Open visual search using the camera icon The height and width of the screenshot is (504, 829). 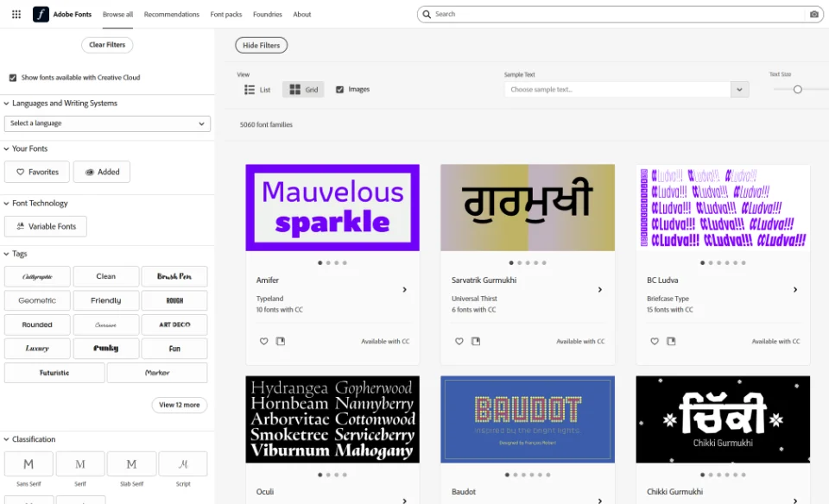(x=813, y=14)
